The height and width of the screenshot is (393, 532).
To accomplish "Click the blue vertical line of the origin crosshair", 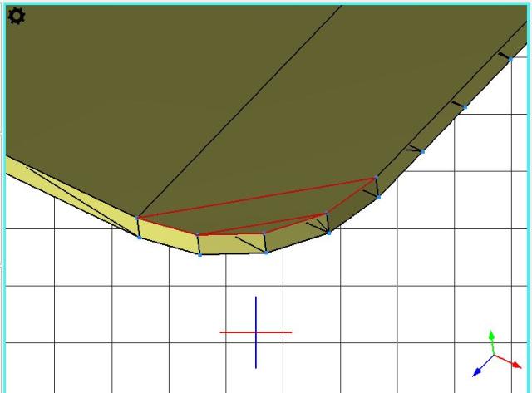I will point(256,312).
